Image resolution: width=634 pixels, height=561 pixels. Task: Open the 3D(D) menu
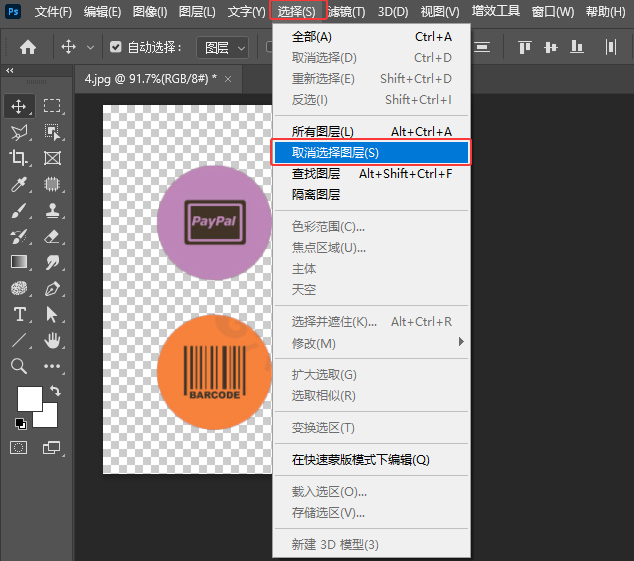(393, 12)
